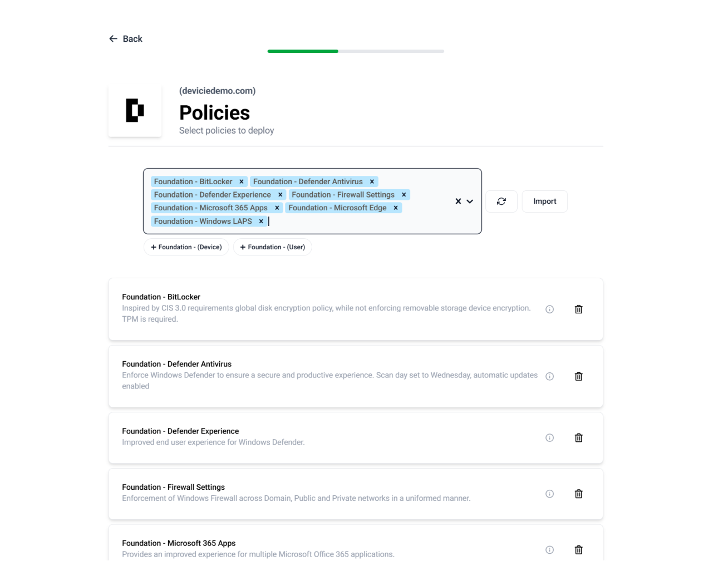The width and height of the screenshot is (728, 561).
Task: Expand the policies dropdown chevron
Action: (470, 201)
